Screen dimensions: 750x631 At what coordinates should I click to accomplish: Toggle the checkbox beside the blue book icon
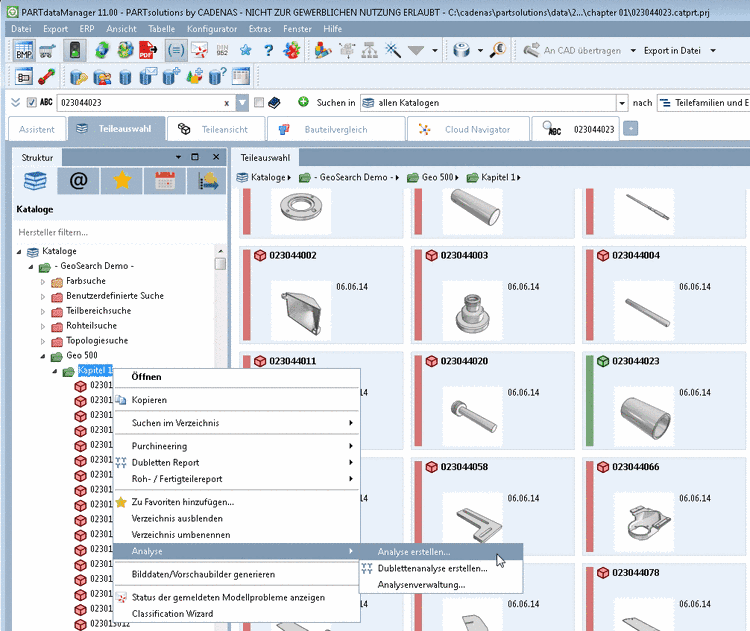[x=259, y=102]
